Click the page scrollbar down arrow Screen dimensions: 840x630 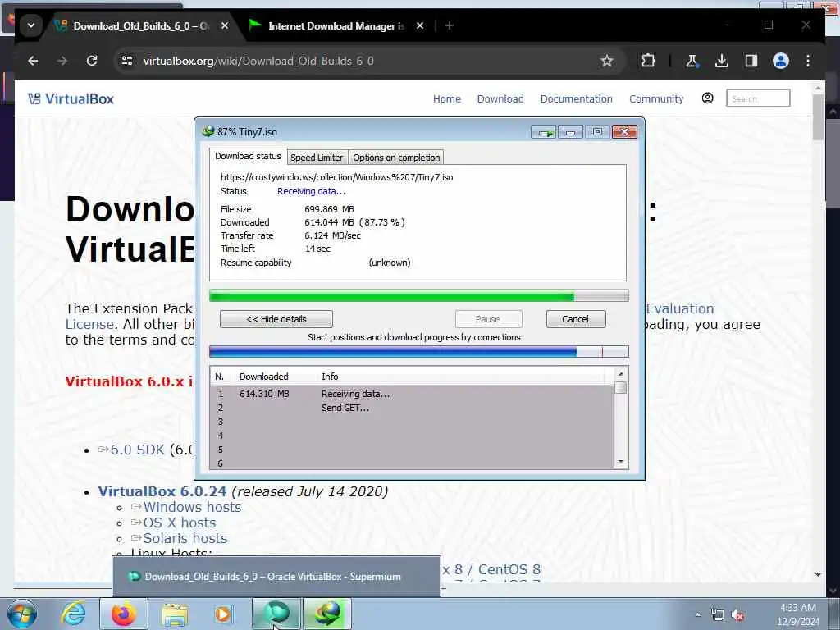[818, 575]
